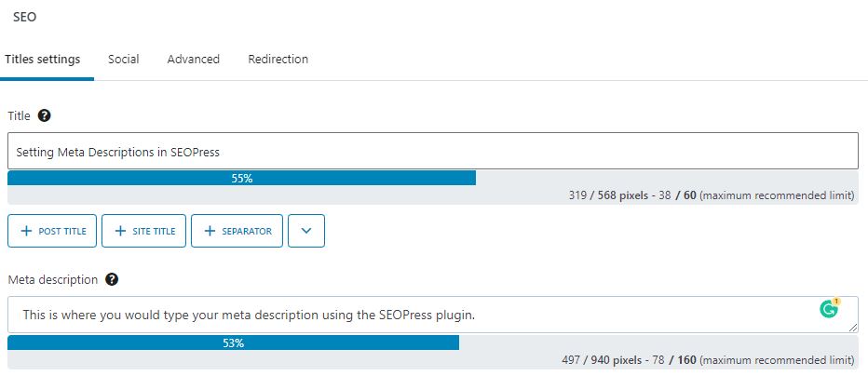Click the resize handle of the meta description box

coord(854,328)
